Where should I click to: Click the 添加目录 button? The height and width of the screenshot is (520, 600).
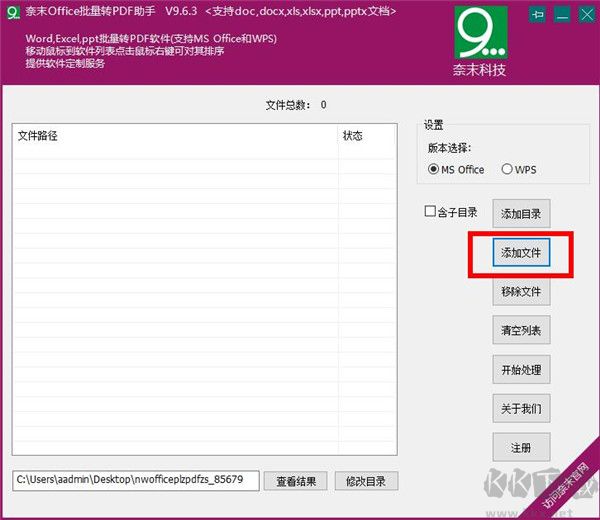521,214
